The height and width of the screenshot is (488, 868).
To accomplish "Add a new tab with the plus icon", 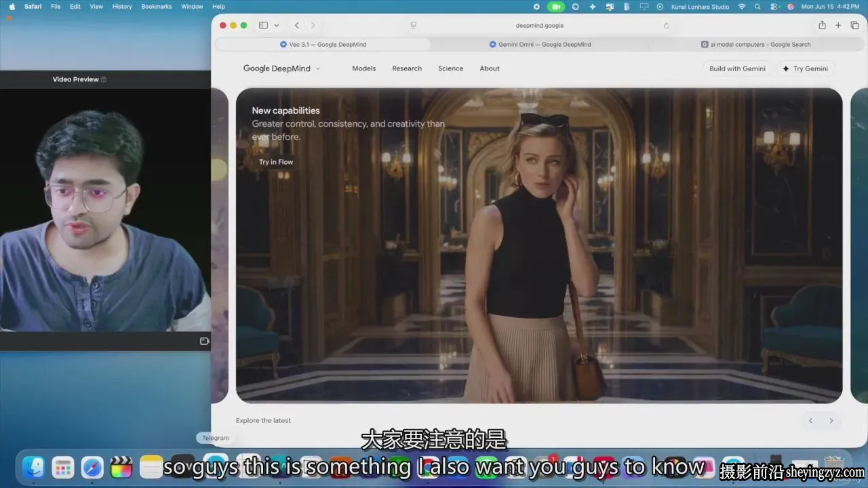I will coord(838,26).
